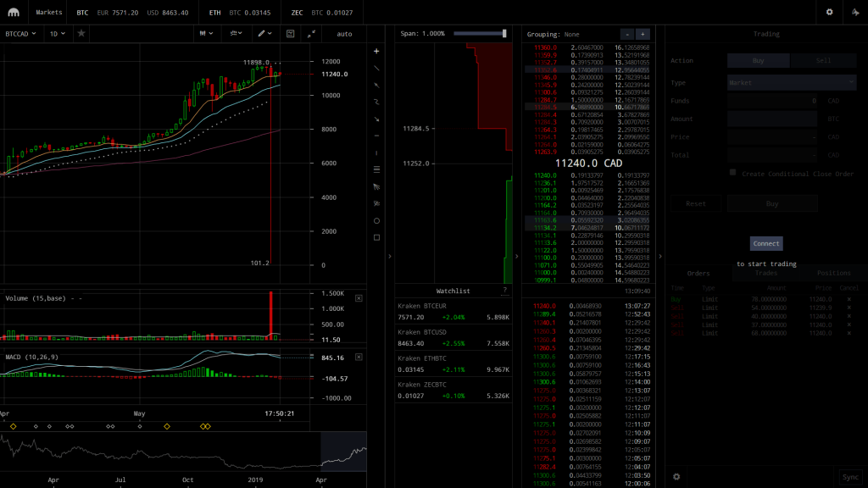The height and width of the screenshot is (488, 868).
Task: Toggle auto scale on the chart
Action: point(344,33)
